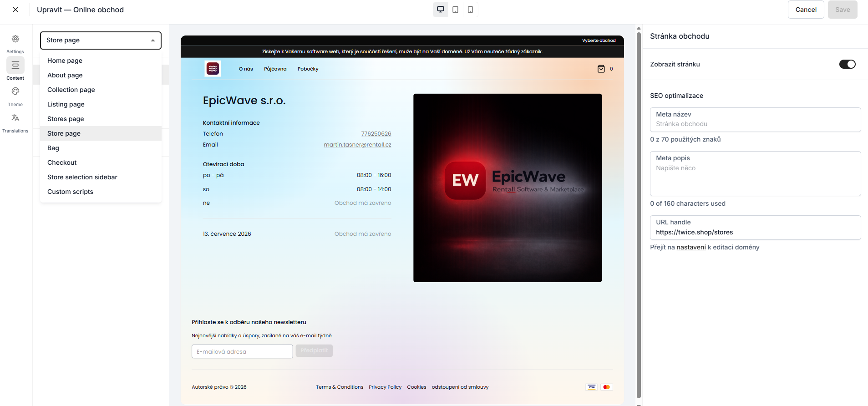Open the Settings gear in sidebar
Screen dimensions: 868x406
click(15, 39)
